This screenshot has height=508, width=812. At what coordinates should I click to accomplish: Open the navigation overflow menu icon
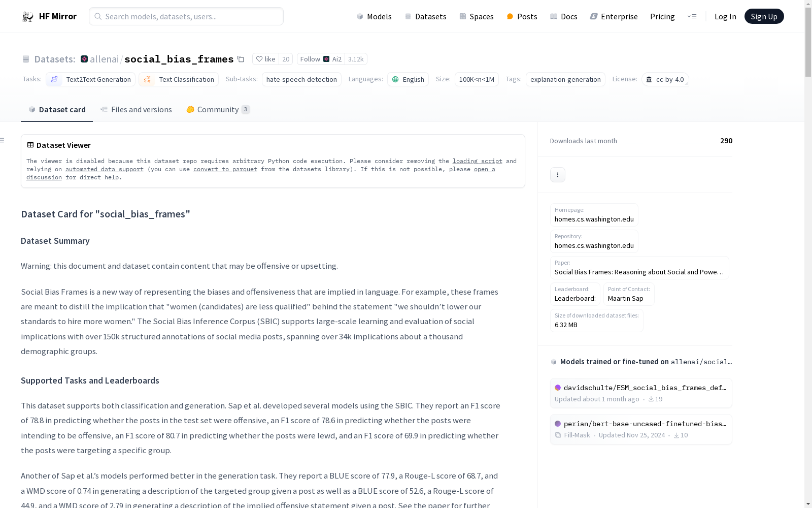tap(692, 16)
